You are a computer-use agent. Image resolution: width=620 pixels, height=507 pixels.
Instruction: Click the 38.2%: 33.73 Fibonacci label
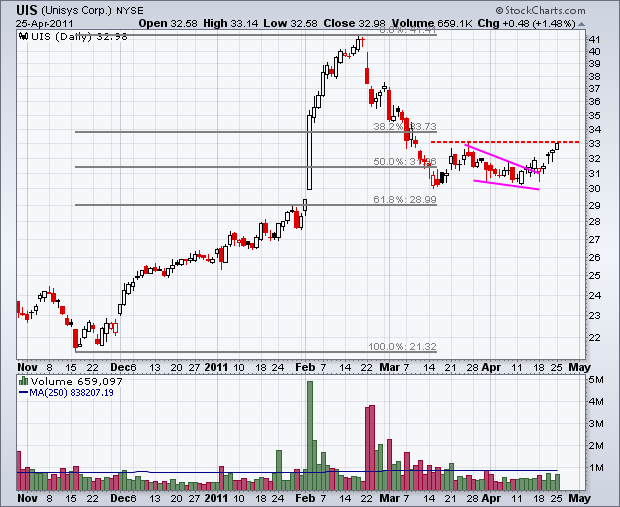[405, 127]
